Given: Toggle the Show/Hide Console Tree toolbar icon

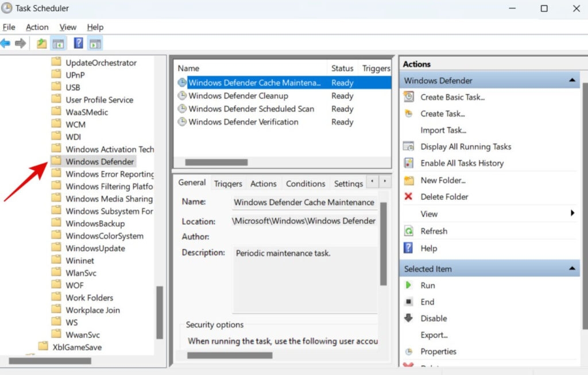Looking at the screenshot, I should pyautogui.click(x=58, y=44).
